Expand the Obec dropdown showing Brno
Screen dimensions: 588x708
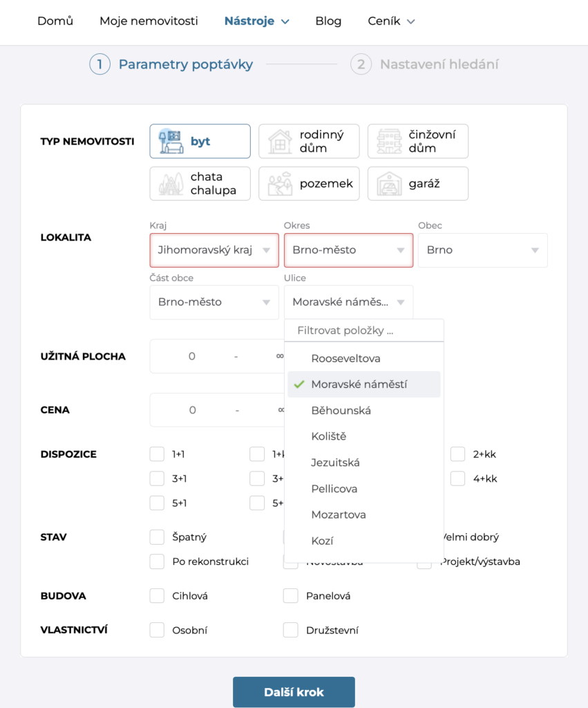(x=482, y=250)
